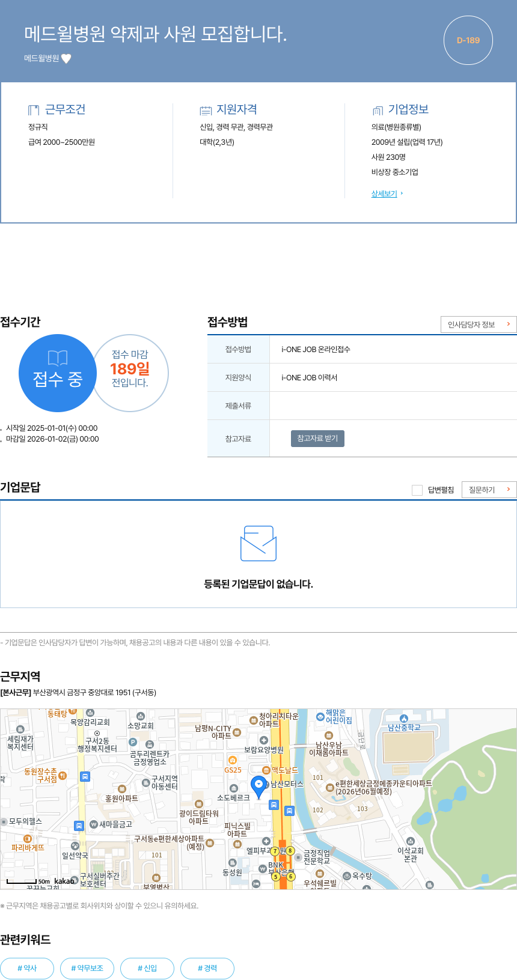Select the # 약무보조 keyword tag
This screenshot has width=517, height=980.
[x=87, y=968]
